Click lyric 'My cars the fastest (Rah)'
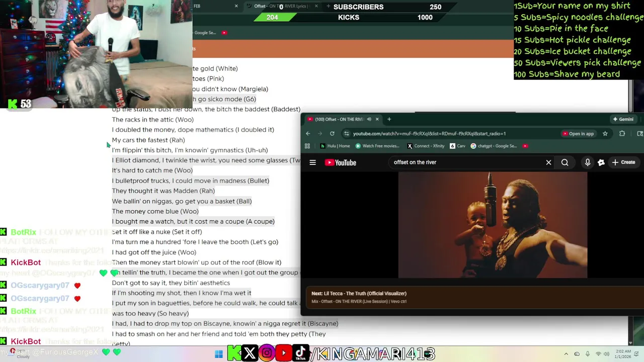 point(148,140)
